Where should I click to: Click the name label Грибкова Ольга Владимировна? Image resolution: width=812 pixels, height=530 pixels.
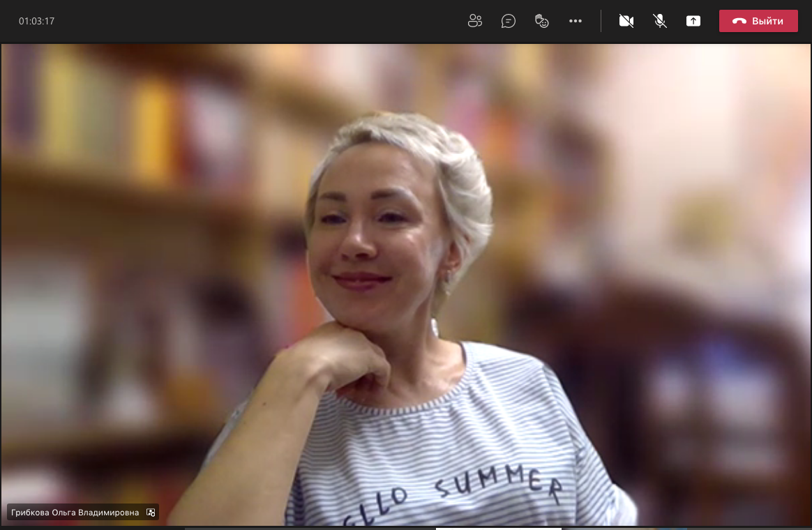75,513
